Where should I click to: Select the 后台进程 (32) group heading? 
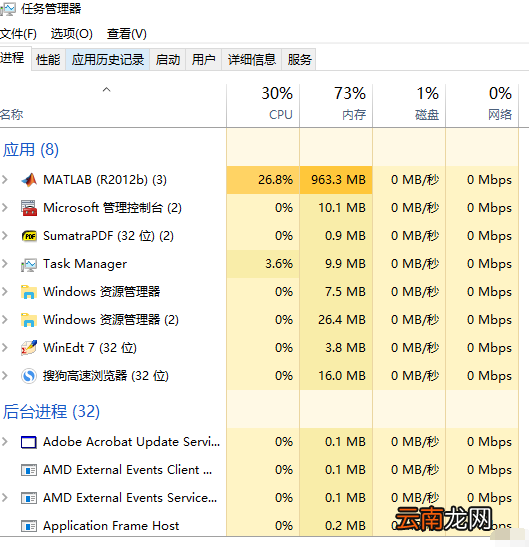pos(51,412)
